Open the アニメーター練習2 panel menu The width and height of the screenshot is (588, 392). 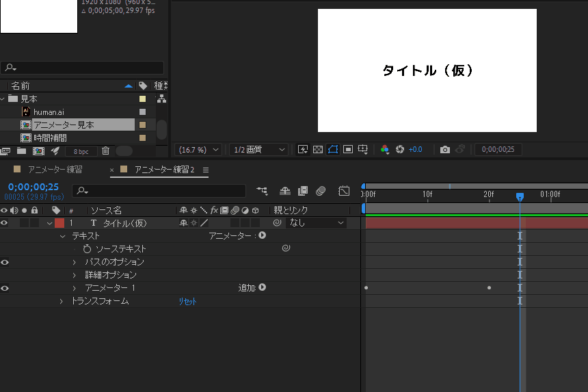point(206,170)
